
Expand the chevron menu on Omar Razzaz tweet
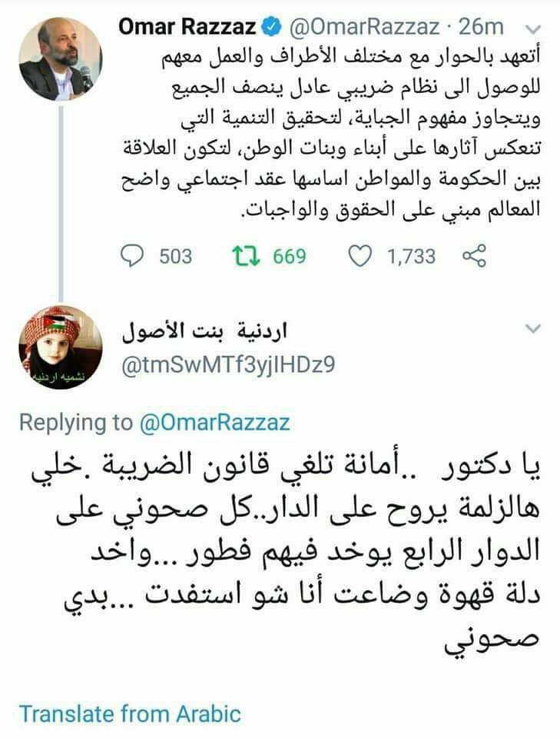point(532,30)
